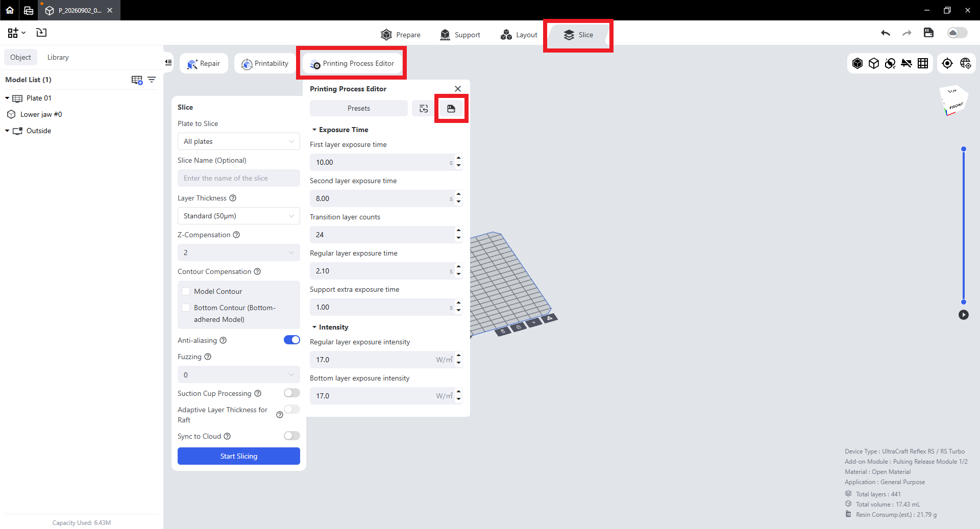Turn off the Anti-aliasing switch
This screenshot has height=529, width=980.
coord(292,340)
